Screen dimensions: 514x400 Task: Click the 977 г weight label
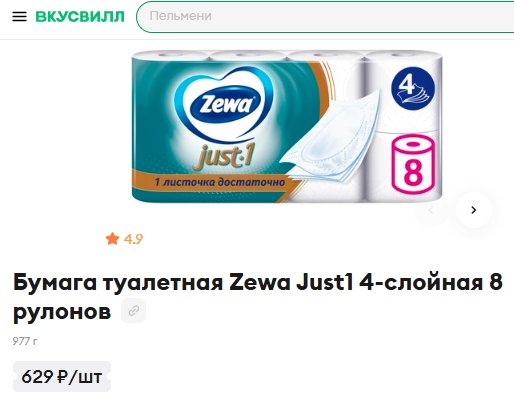click(25, 341)
